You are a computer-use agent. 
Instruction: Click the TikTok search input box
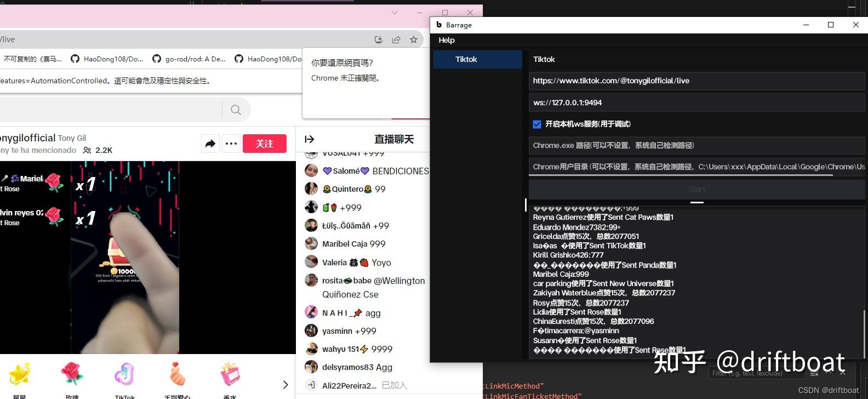tap(110, 110)
